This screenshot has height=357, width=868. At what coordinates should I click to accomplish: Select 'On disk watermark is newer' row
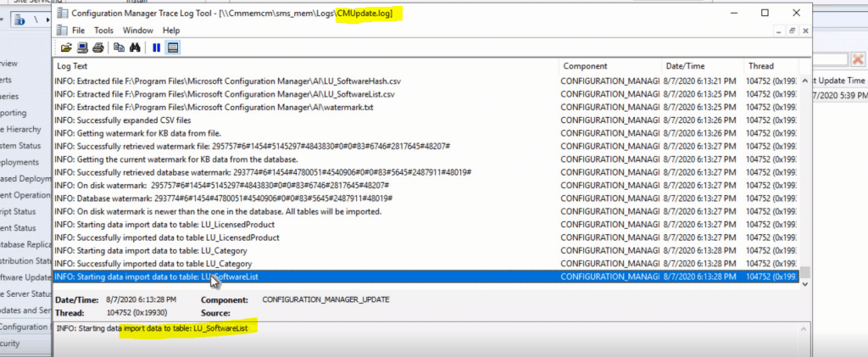[426, 211]
